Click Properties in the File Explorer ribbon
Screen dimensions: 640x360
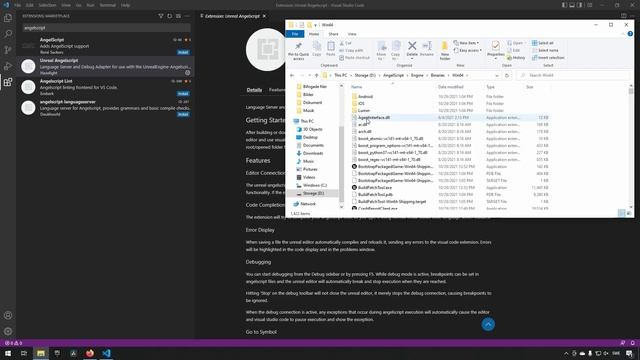point(496,49)
